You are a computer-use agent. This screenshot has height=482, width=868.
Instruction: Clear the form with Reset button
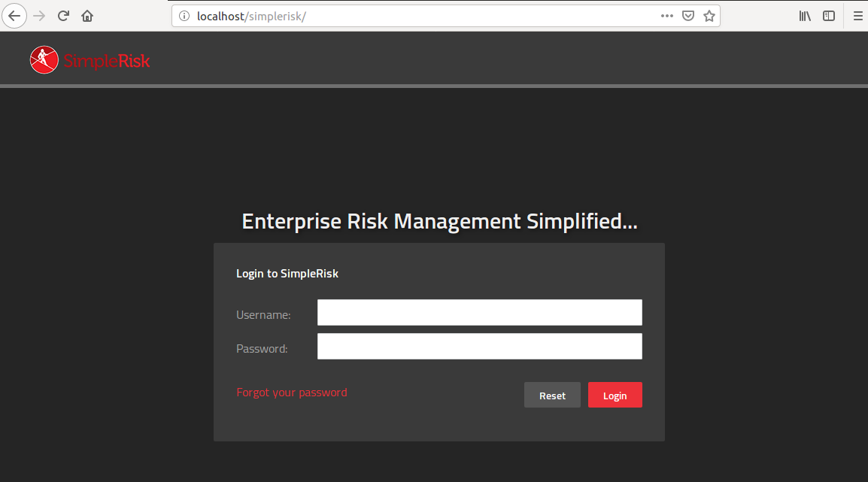(x=552, y=395)
